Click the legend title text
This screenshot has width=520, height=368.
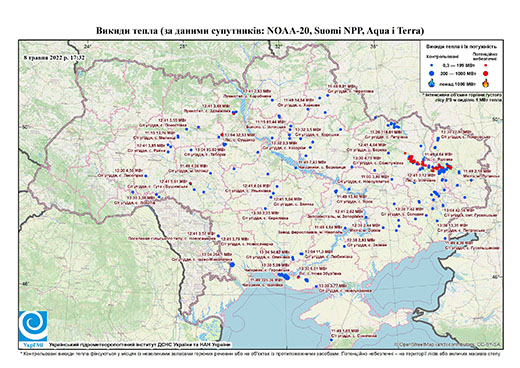coord(461,47)
